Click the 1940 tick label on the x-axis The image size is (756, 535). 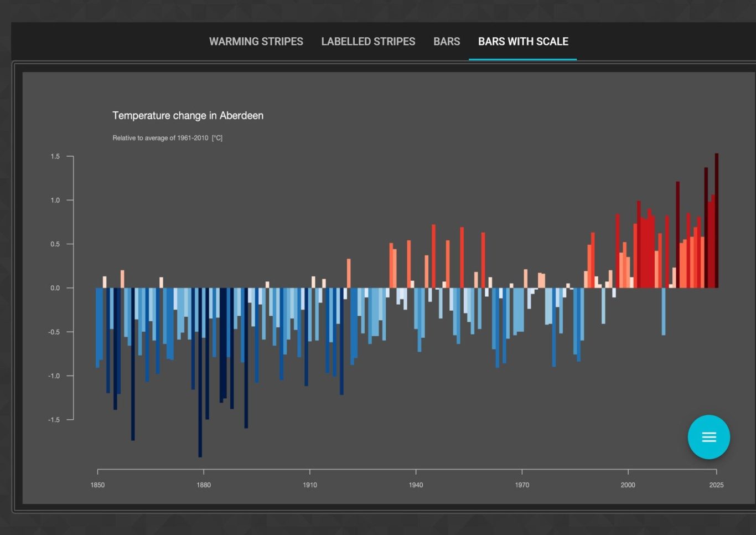[416, 485]
